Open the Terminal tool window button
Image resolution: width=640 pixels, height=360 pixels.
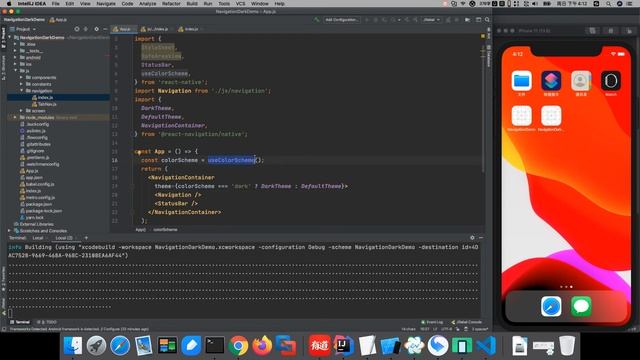pos(20,322)
